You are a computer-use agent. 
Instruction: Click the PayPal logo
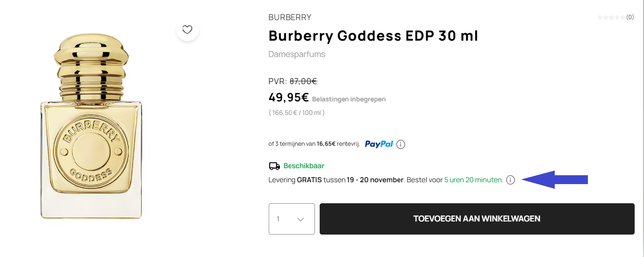379,144
